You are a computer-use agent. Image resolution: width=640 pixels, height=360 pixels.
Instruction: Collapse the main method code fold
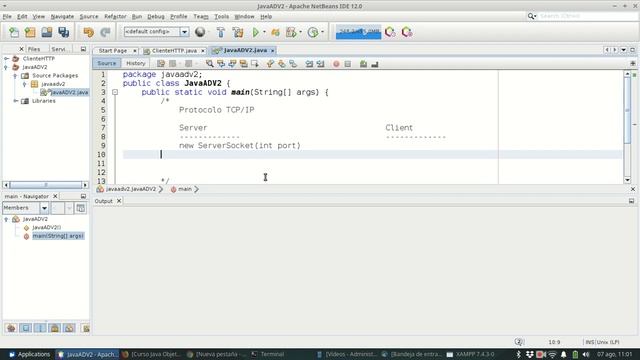point(115,92)
